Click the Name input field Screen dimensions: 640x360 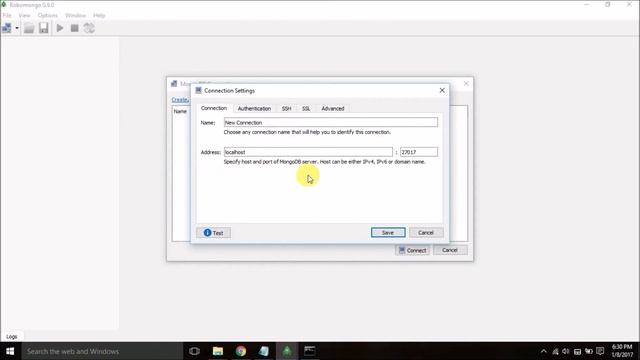point(331,122)
